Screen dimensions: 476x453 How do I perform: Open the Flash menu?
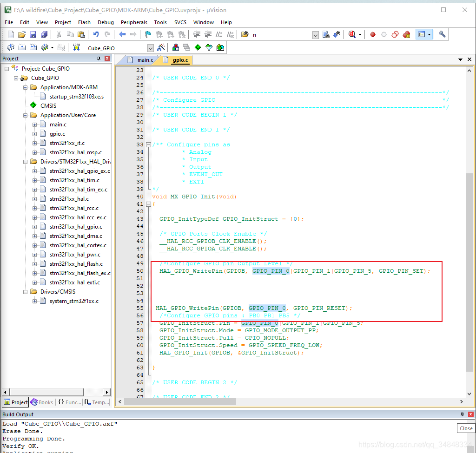pyautogui.click(x=84, y=22)
